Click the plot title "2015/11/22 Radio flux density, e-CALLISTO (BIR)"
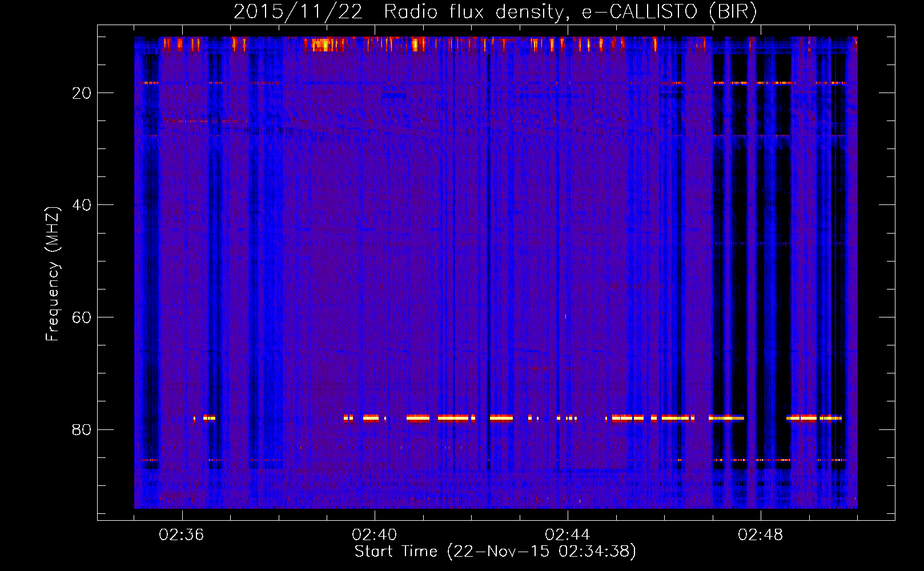Viewport: 924px width, 571px height. (495, 12)
